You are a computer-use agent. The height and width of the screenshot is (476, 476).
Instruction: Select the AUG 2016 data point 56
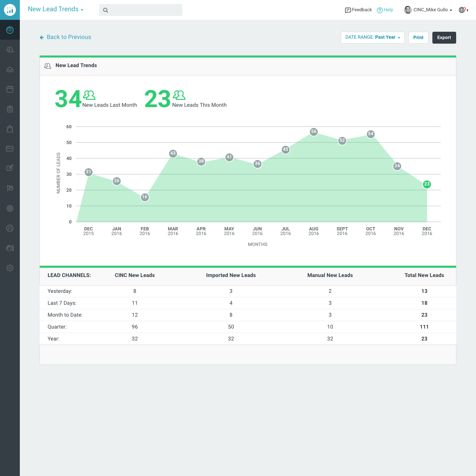pyautogui.click(x=314, y=132)
